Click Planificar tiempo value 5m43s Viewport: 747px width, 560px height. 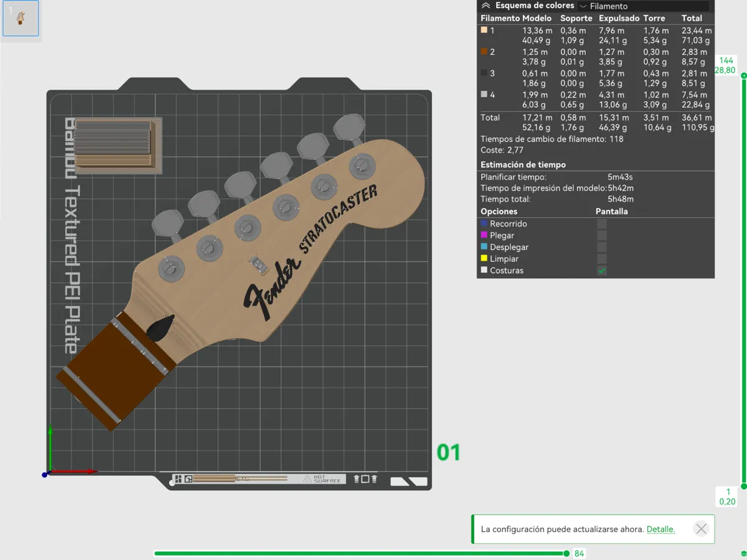tap(620, 177)
